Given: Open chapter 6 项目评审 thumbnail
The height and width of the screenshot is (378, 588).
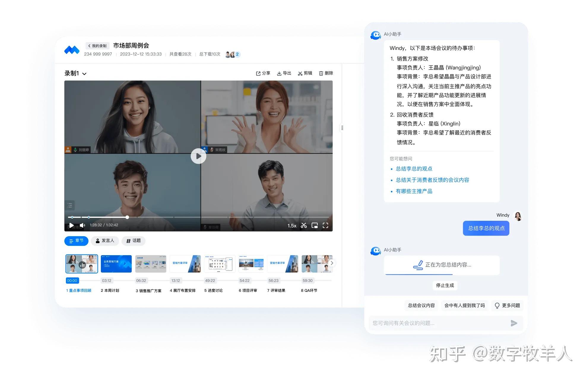Looking at the screenshot, I should coord(251,264).
